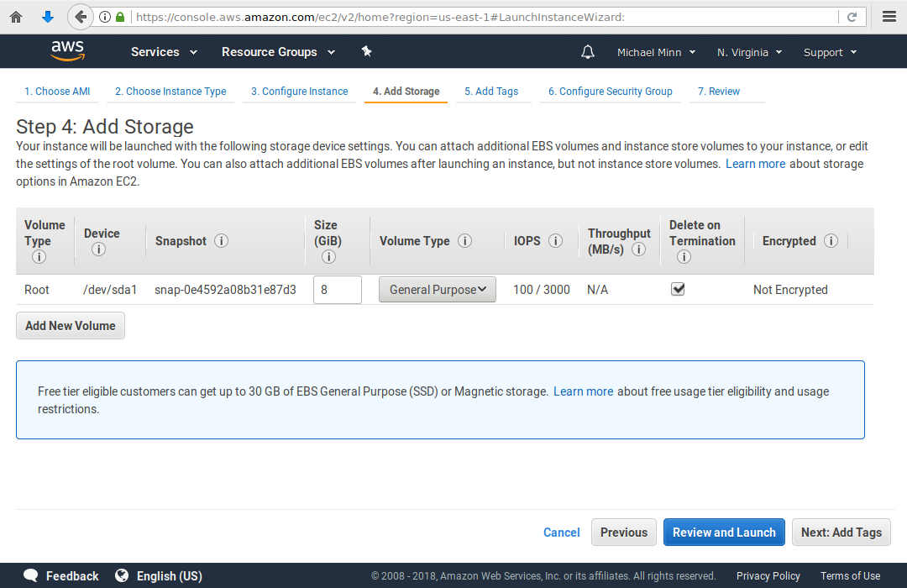This screenshot has width=907, height=588.
Task: Reload the page with refresh icon
Action: (x=852, y=17)
